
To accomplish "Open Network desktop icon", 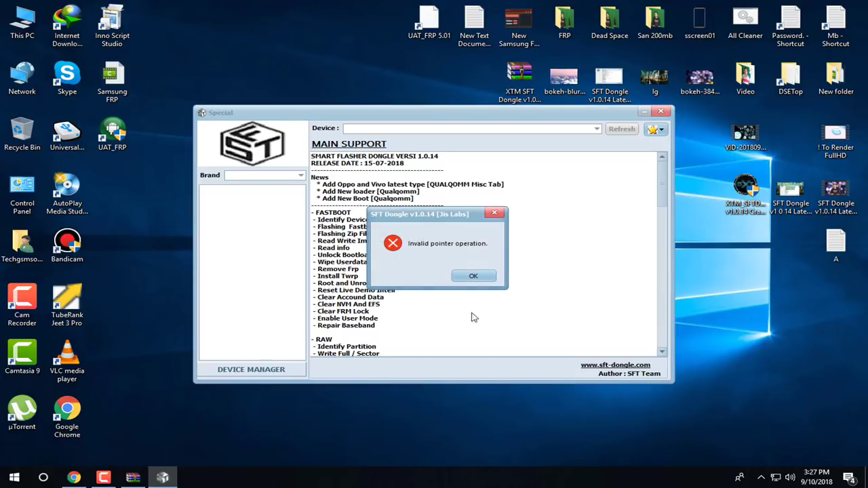I will [22, 79].
